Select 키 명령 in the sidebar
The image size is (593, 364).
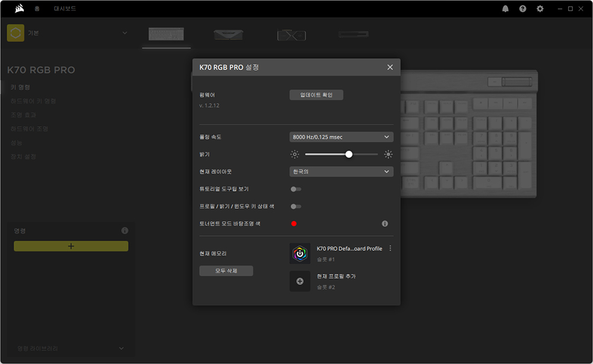click(x=20, y=87)
